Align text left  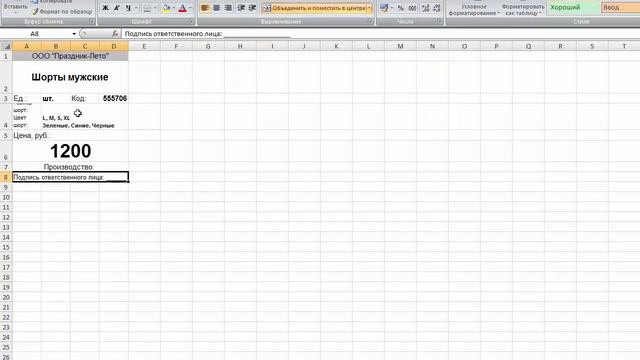[205, 8]
